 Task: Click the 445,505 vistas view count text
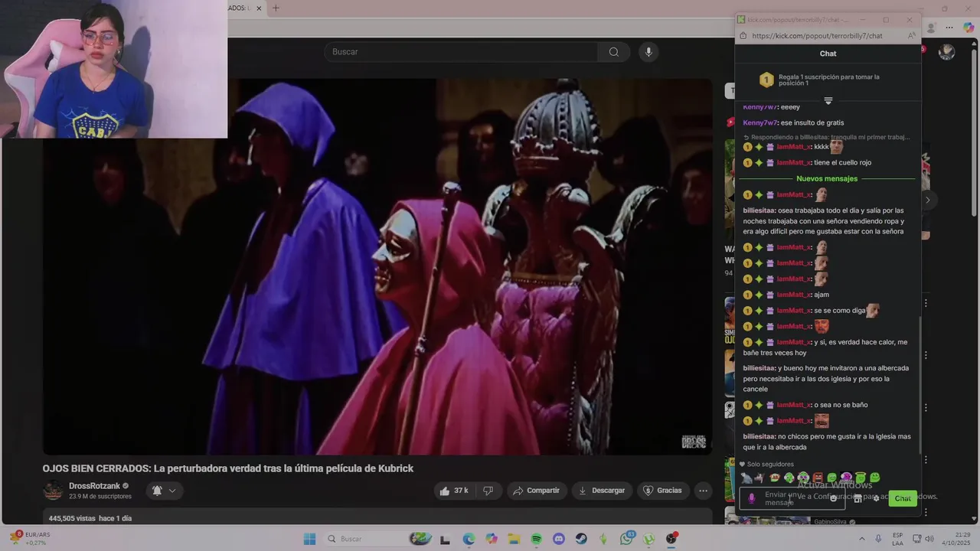pyautogui.click(x=70, y=518)
